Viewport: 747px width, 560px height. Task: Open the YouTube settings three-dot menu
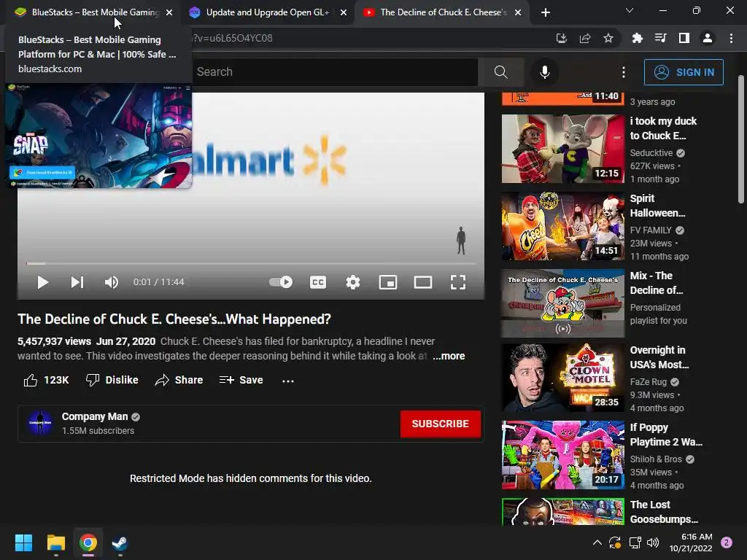(x=624, y=72)
